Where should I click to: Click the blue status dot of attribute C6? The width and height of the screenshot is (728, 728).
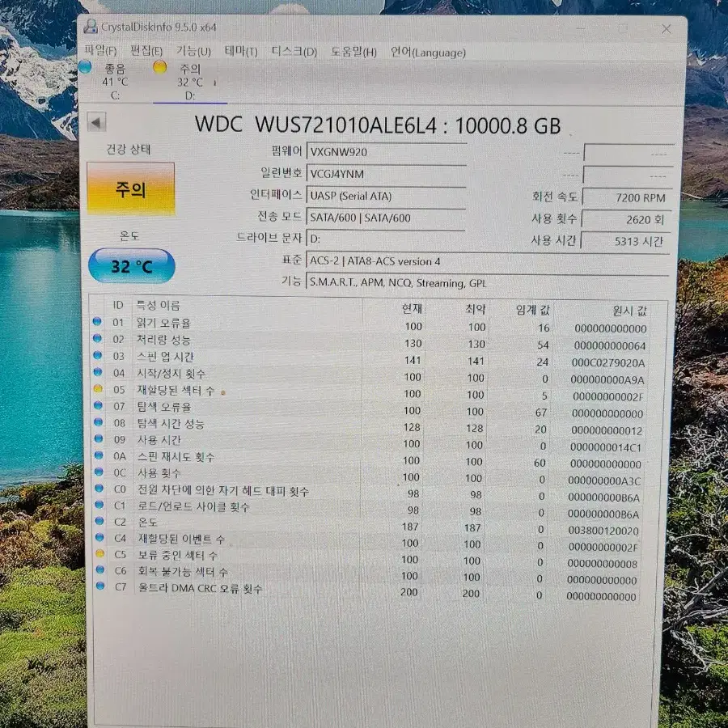(99, 569)
